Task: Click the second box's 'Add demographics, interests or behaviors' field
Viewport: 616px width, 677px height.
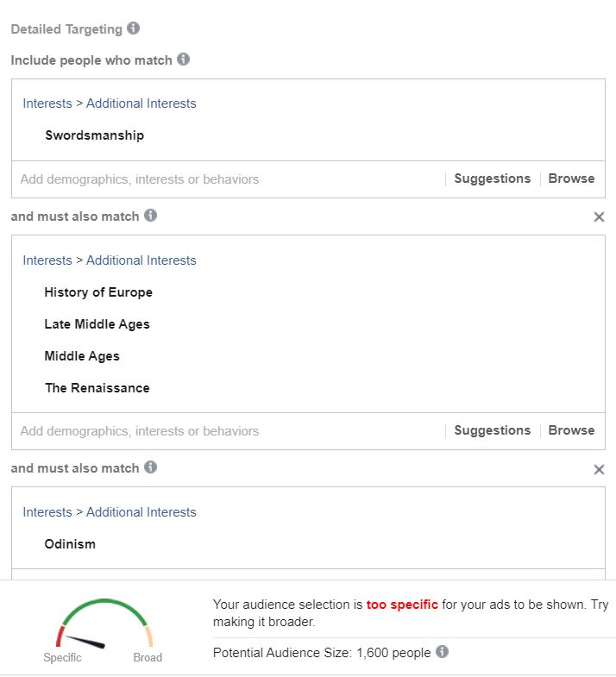Action: pyautogui.click(x=228, y=431)
